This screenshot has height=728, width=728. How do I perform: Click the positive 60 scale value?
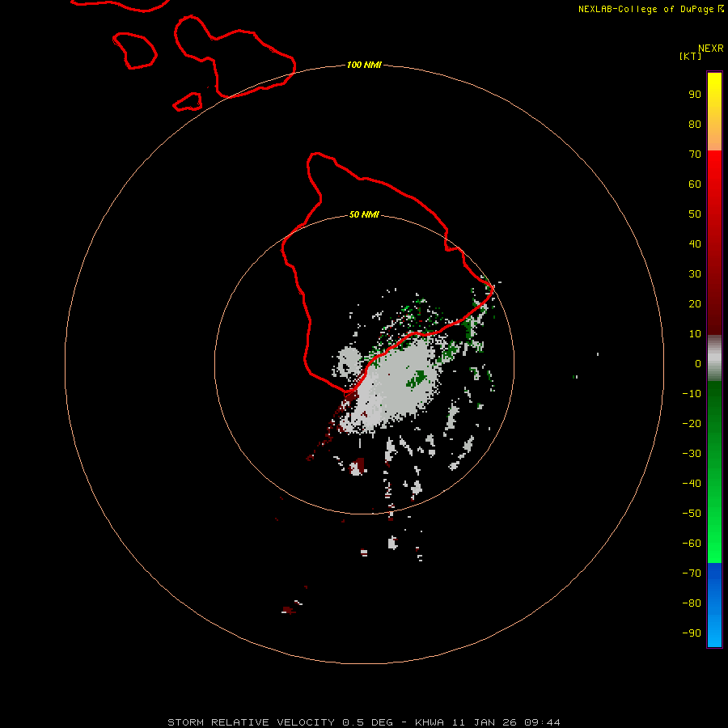click(x=695, y=184)
